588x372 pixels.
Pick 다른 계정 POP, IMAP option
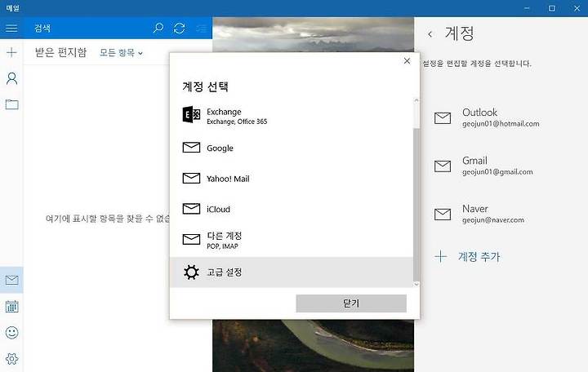tap(292, 240)
